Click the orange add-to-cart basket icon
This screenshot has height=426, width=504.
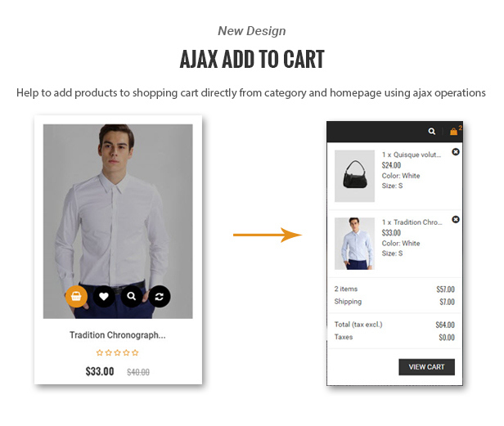click(76, 296)
